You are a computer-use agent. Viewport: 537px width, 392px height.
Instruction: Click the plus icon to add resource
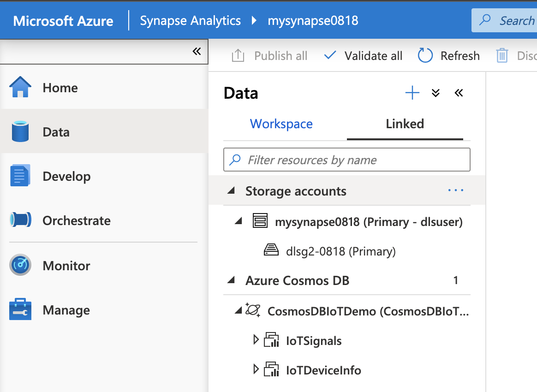point(412,93)
